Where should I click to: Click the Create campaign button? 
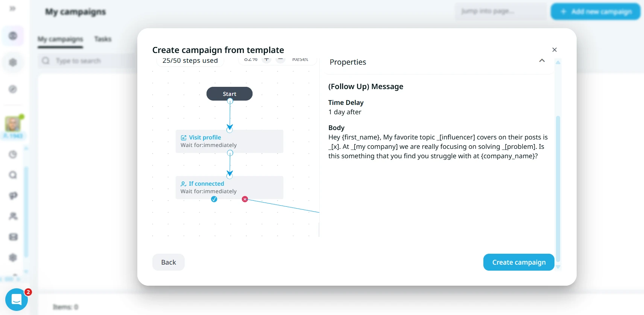[518, 262]
